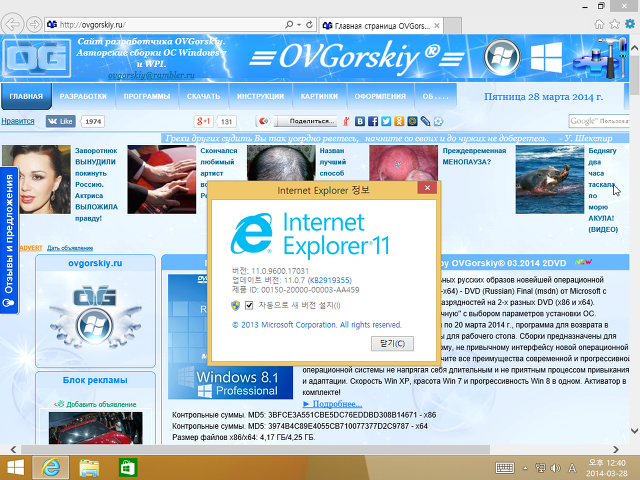The width and height of the screenshot is (640, 480).
Task: Click the search magnifier in address bar
Action: click(x=289, y=24)
